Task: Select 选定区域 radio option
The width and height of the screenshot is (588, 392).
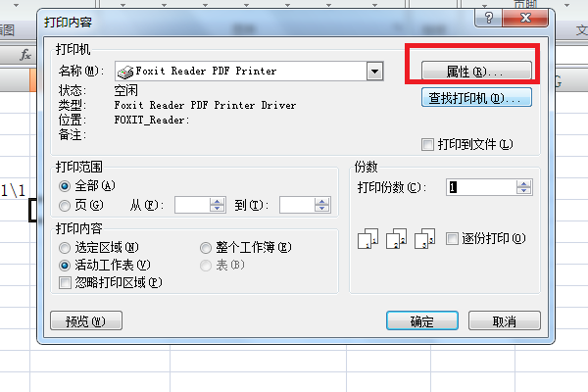Action: coord(65,248)
